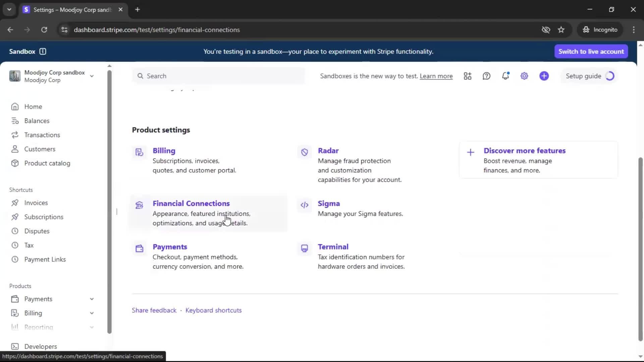The width and height of the screenshot is (644, 362).
Task: Open the Invoices shortcut
Action: (x=36, y=203)
